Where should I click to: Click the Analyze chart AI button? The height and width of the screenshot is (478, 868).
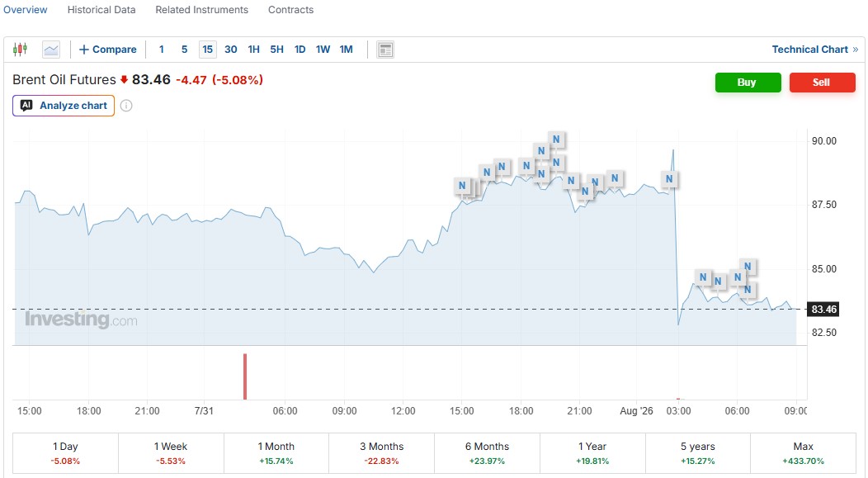click(x=64, y=106)
